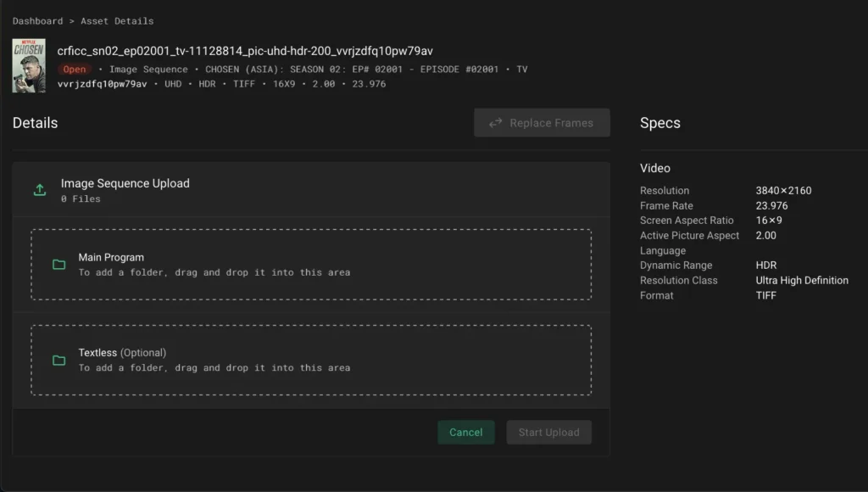
Task: Go back to Dashboard via breadcrumb
Action: coord(37,20)
